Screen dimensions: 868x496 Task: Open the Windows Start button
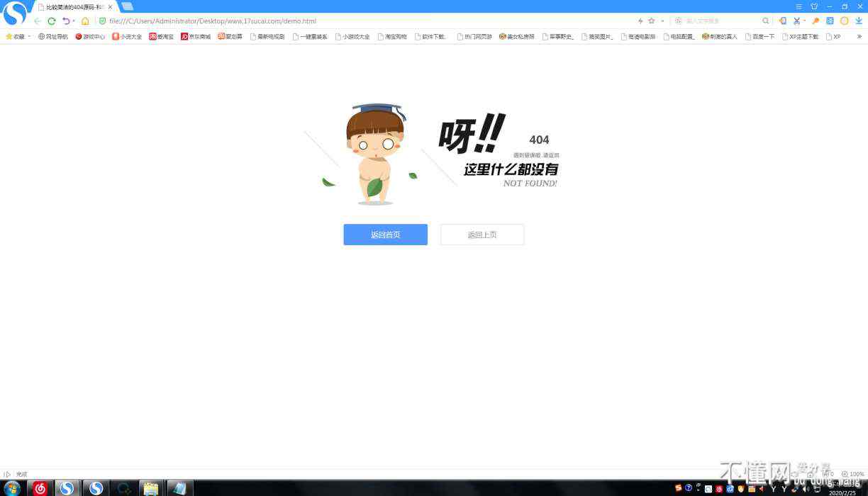(12, 487)
